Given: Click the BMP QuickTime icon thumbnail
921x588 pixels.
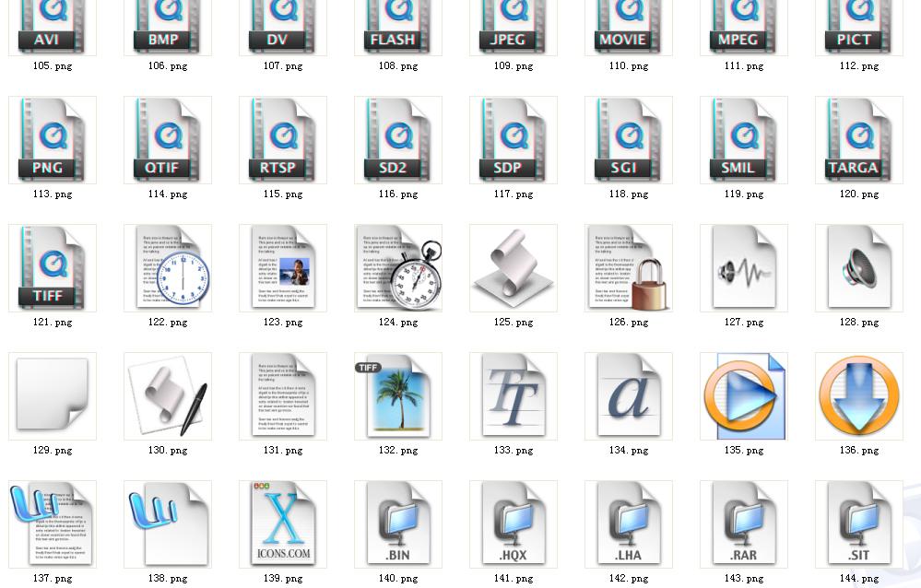Looking at the screenshot, I should (x=168, y=28).
